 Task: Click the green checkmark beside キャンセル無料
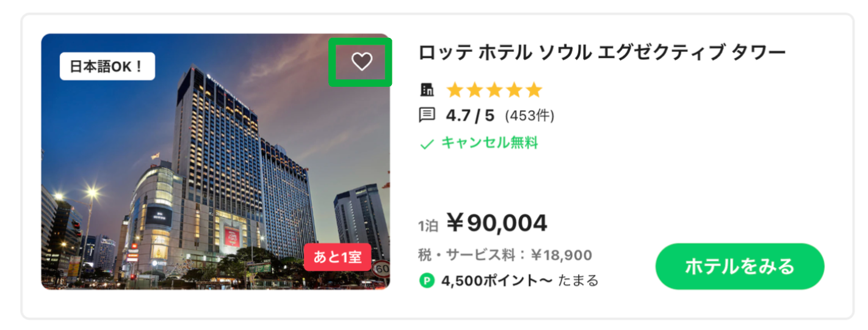pyautogui.click(x=427, y=144)
